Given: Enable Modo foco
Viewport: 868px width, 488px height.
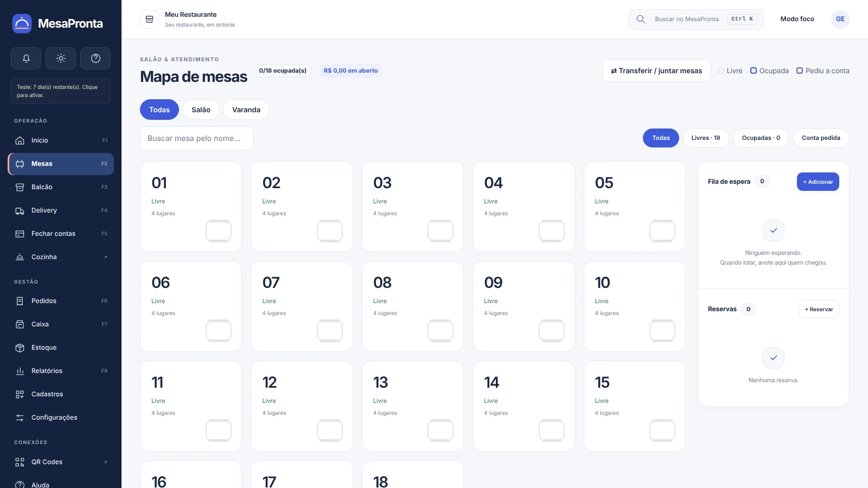Looking at the screenshot, I should [x=797, y=19].
